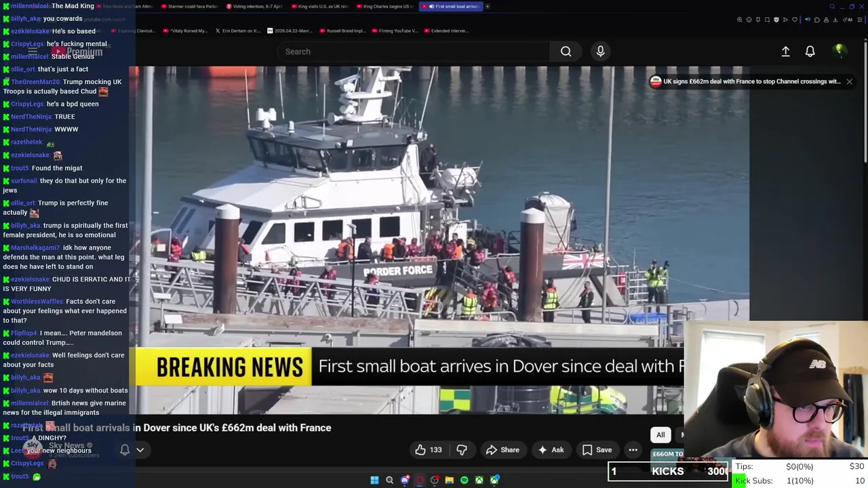Screen dimensions: 868x488
Task: Click chat message 'Found the migat'
Action: (x=57, y=168)
